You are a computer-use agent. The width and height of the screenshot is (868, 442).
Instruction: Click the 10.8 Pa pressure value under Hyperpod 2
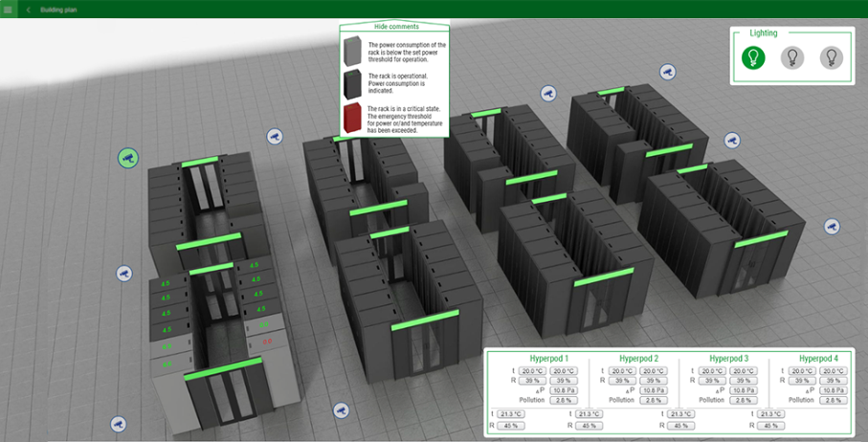tap(655, 390)
